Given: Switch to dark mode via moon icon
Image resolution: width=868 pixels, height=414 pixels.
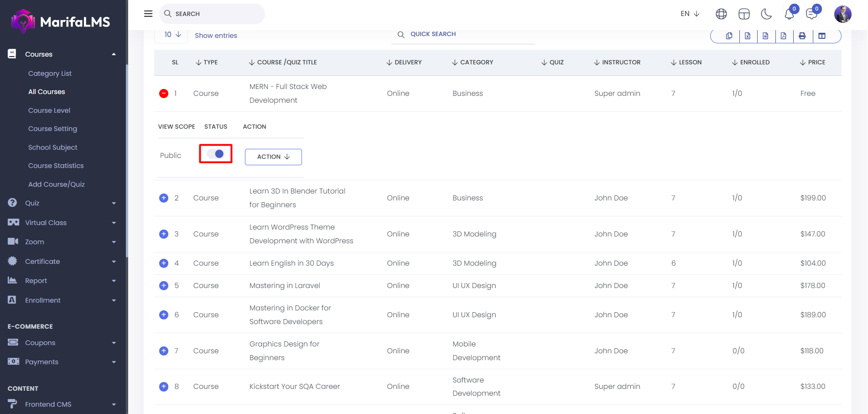Looking at the screenshot, I should (766, 14).
